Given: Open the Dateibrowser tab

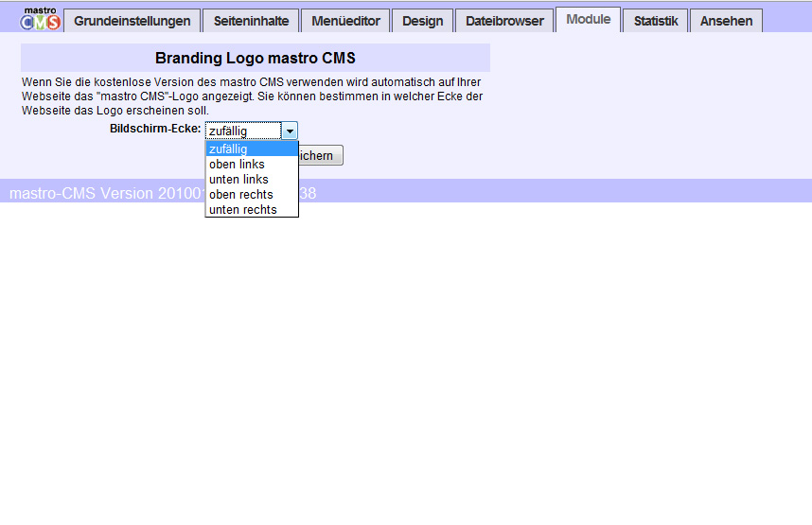Looking at the screenshot, I should pos(504,21).
